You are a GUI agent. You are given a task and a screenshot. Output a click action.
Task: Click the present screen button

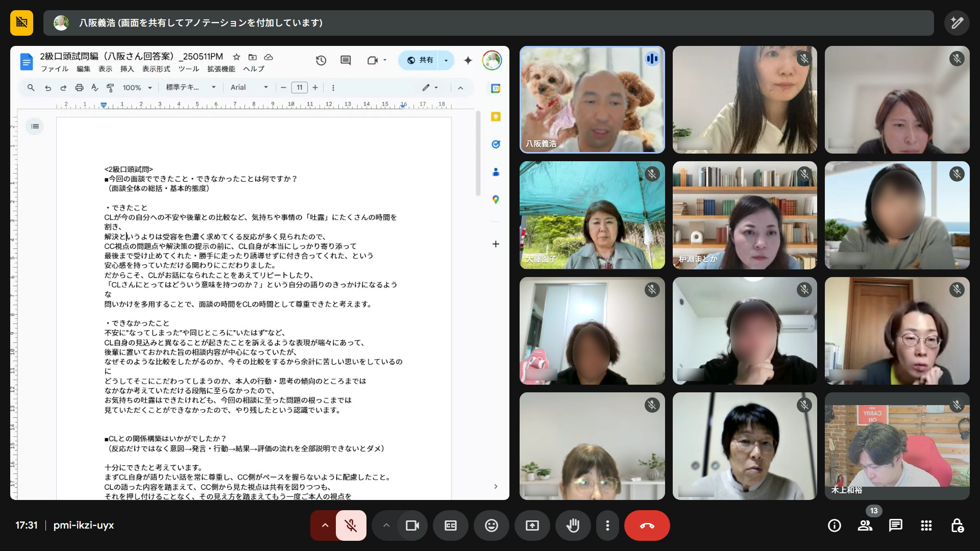(532, 525)
